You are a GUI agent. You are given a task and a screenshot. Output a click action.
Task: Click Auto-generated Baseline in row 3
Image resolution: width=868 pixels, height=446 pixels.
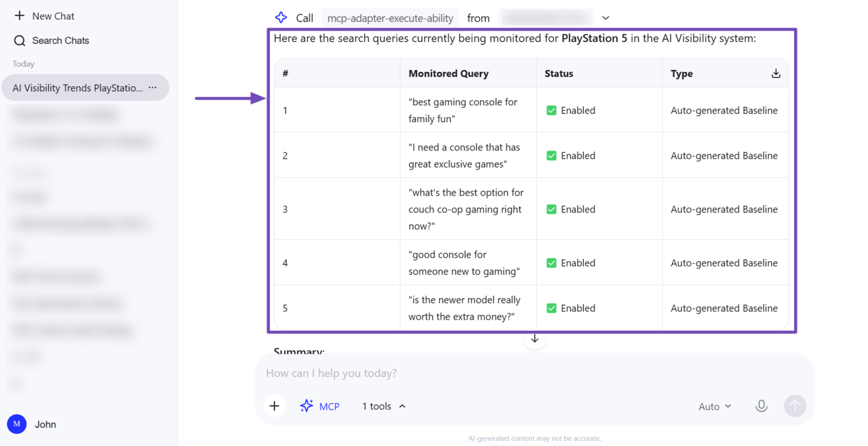click(724, 209)
